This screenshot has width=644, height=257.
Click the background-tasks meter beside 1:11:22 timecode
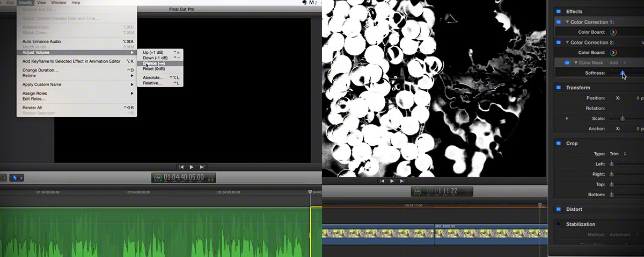click(x=418, y=191)
